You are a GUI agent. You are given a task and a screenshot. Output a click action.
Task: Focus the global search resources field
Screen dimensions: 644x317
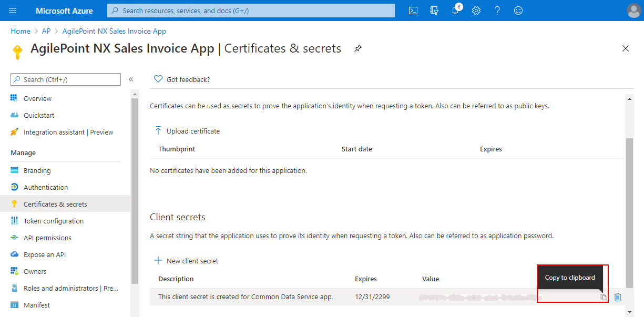coord(251,11)
